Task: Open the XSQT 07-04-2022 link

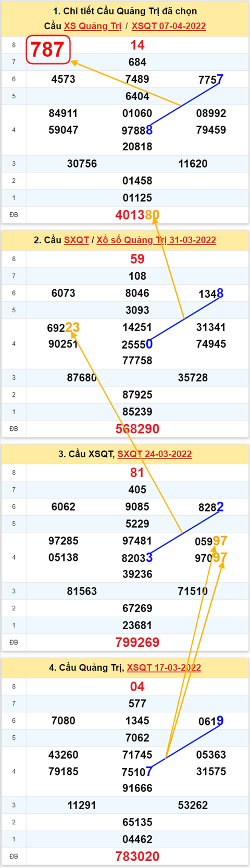Action: pos(168,26)
